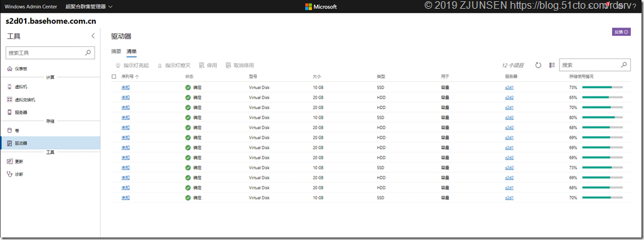Collapse the 工具 side panel chevron
The height and width of the screenshot is (240, 644).
tap(93, 36)
